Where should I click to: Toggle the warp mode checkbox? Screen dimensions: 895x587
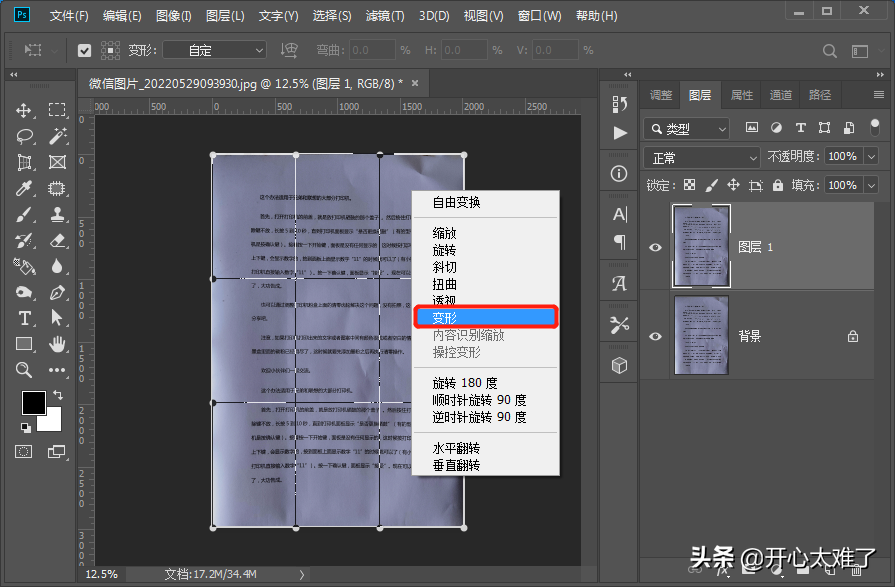pos(84,51)
